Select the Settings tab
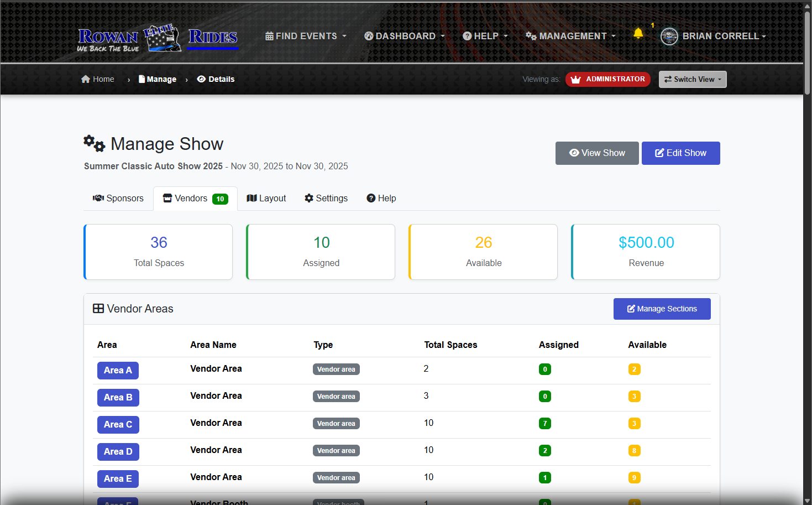 tap(326, 198)
